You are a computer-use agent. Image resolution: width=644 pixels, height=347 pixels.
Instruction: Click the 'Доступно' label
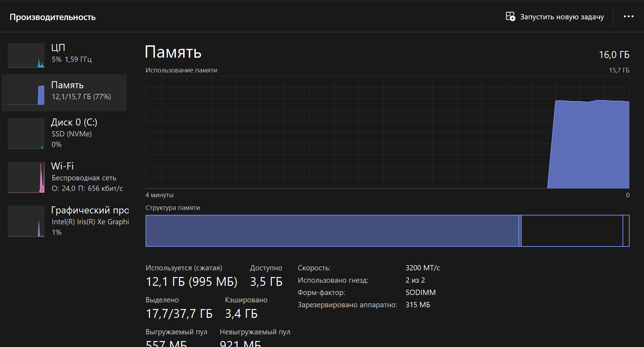coord(266,268)
